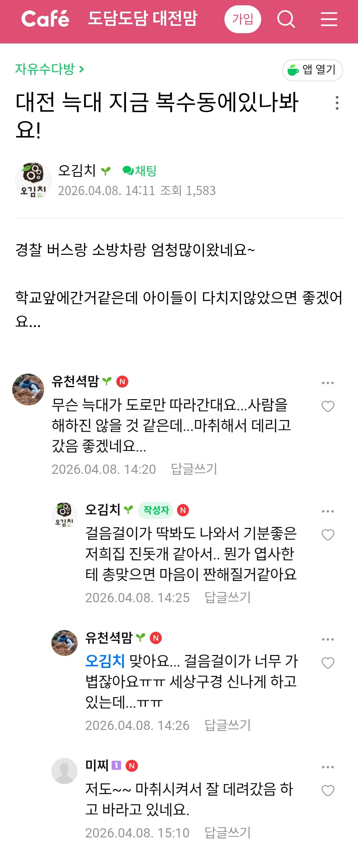Open options dots on 미찌's comment
The height and width of the screenshot is (868, 358).
click(x=328, y=767)
